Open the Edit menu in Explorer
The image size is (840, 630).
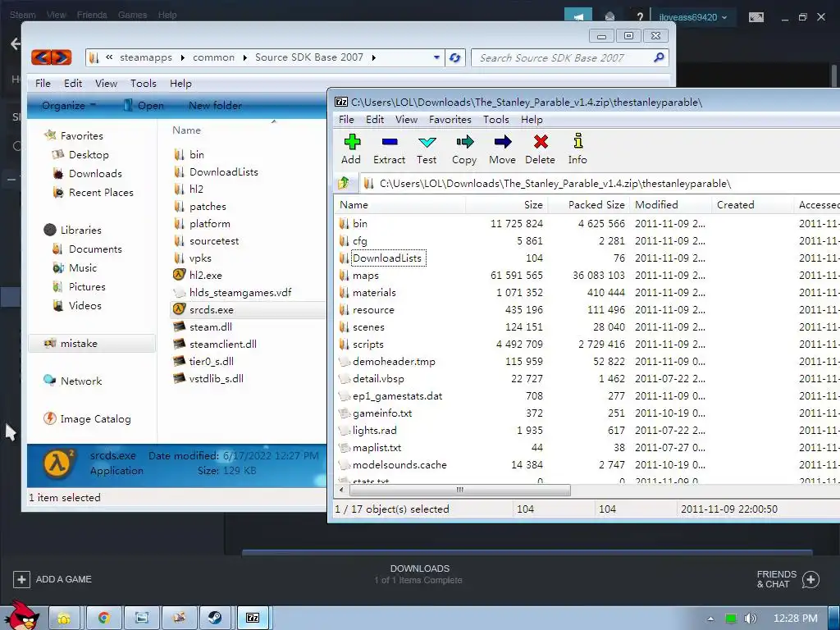[x=73, y=84]
